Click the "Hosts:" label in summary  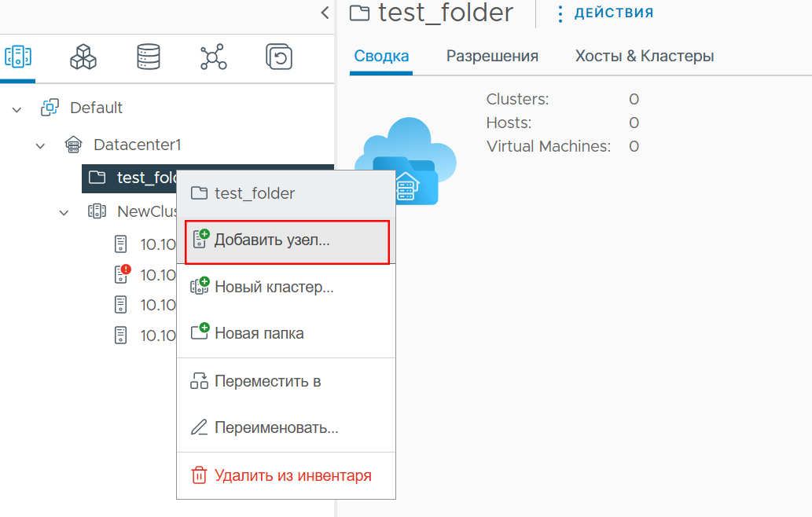(509, 123)
